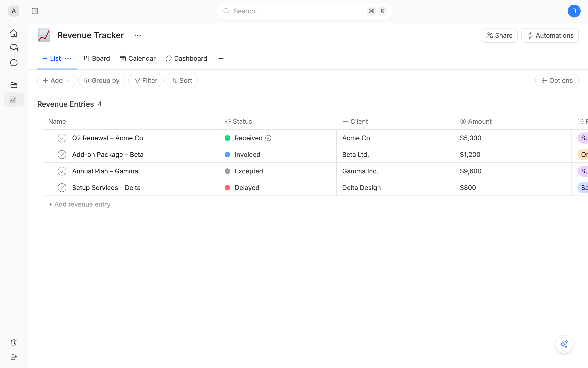Click the Revenue Tracker title
The height and width of the screenshot is (368, 588).
point(91,35)
